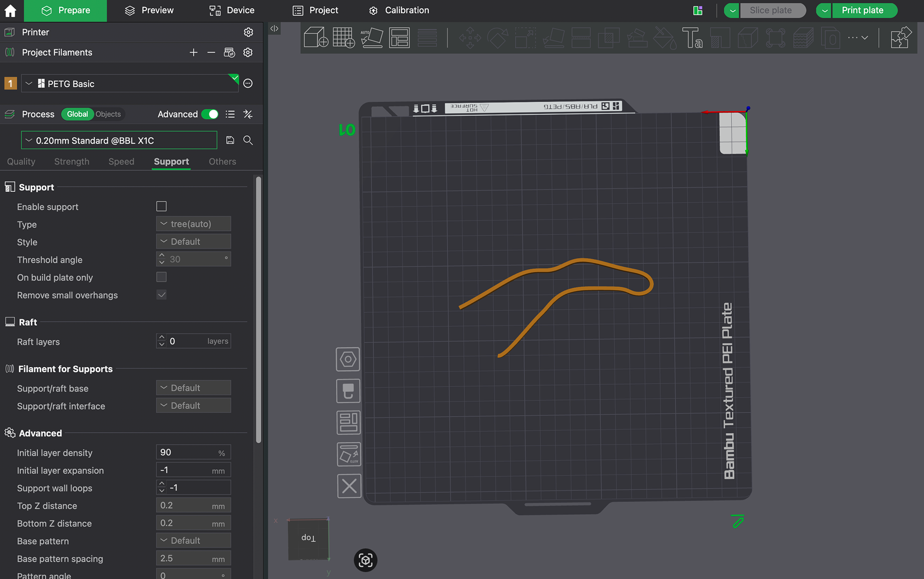Open the 0.20mm Standard preset dropdown
924x579 pixels.
pyautogui.click(x=119, y=141)
